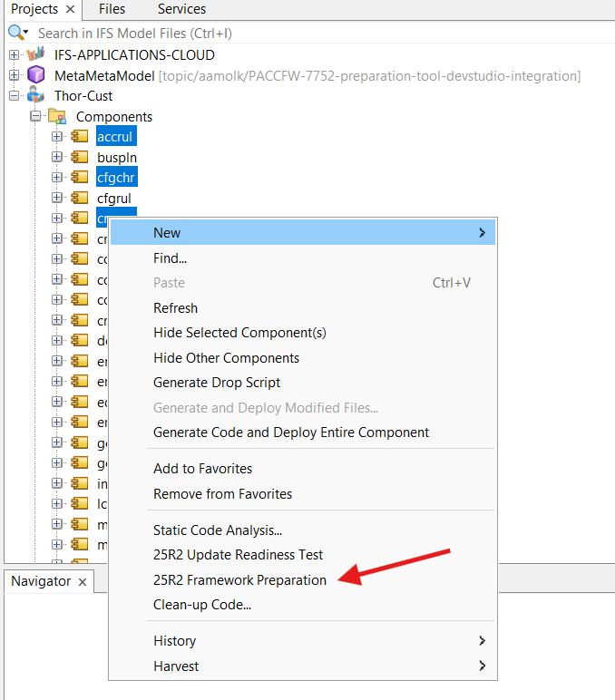Click the search magnifier icon
This screenshot has width=615, height=700.
tap(16, 33)
